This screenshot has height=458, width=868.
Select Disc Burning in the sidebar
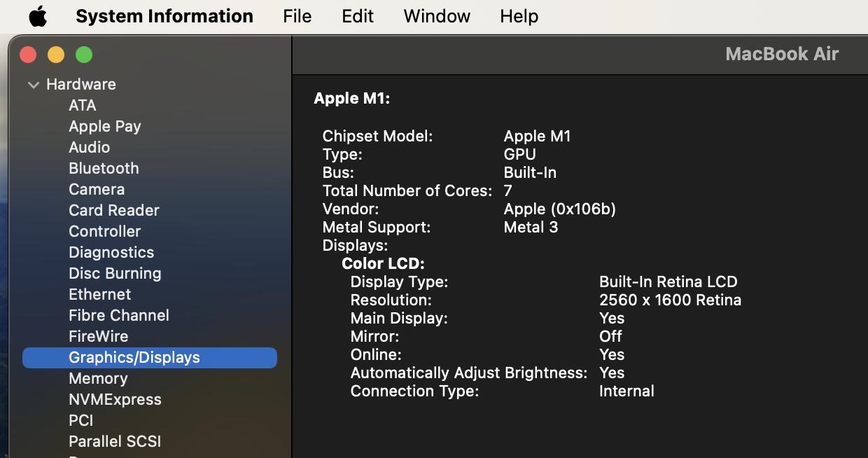(115, 273)
